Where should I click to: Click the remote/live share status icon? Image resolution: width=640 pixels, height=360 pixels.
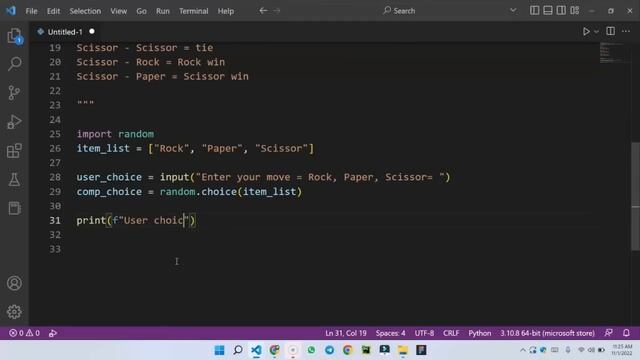pyautogui.click(x=53, y=333)
